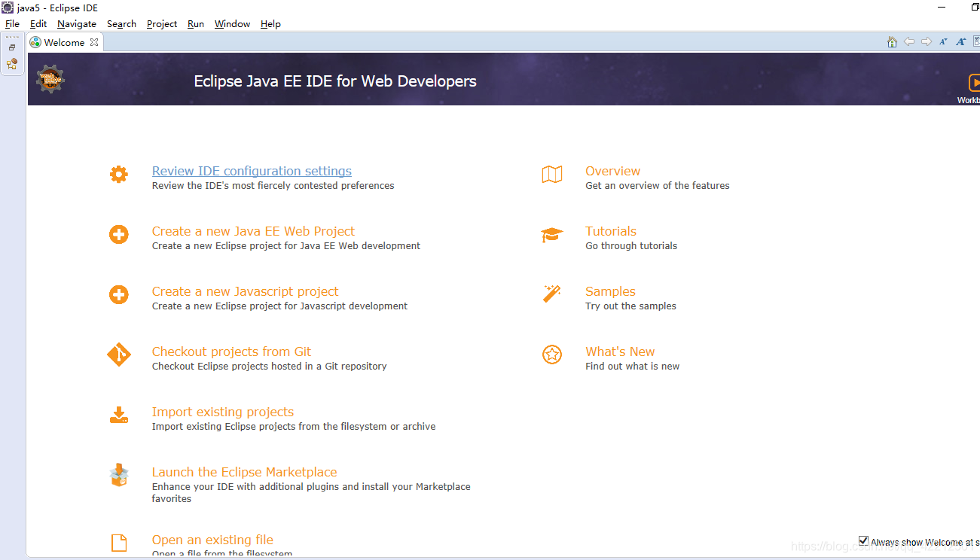Open the Tutorials link
This screenshot has height=560, width=980.
pyautogui.click(x=611, y=231)
